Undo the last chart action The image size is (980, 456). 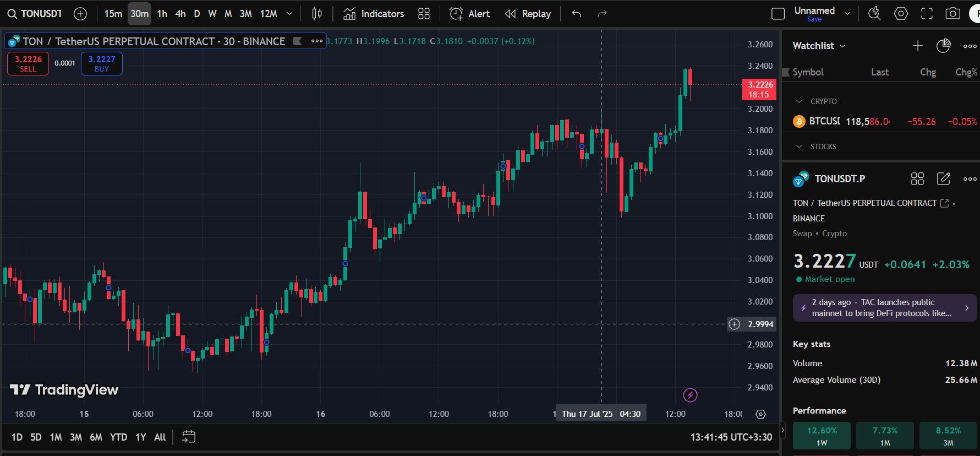pos(577,14)
